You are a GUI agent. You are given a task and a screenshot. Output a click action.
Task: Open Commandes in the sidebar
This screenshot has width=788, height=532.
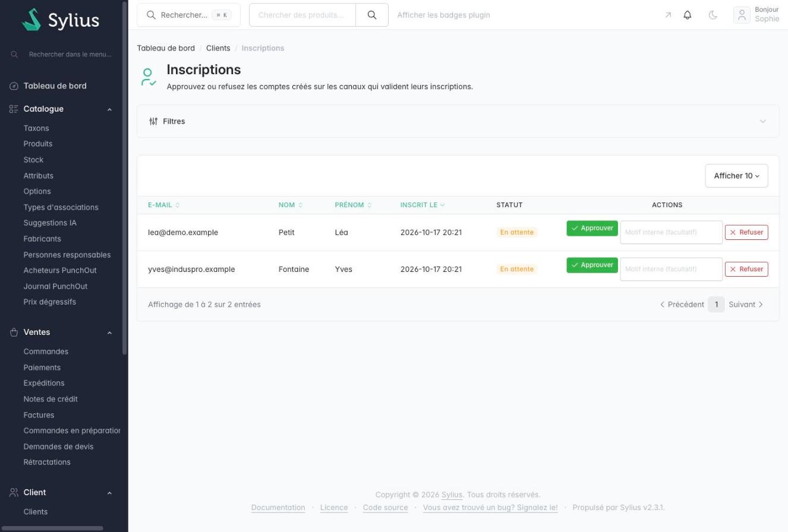(x=46, y=351)
